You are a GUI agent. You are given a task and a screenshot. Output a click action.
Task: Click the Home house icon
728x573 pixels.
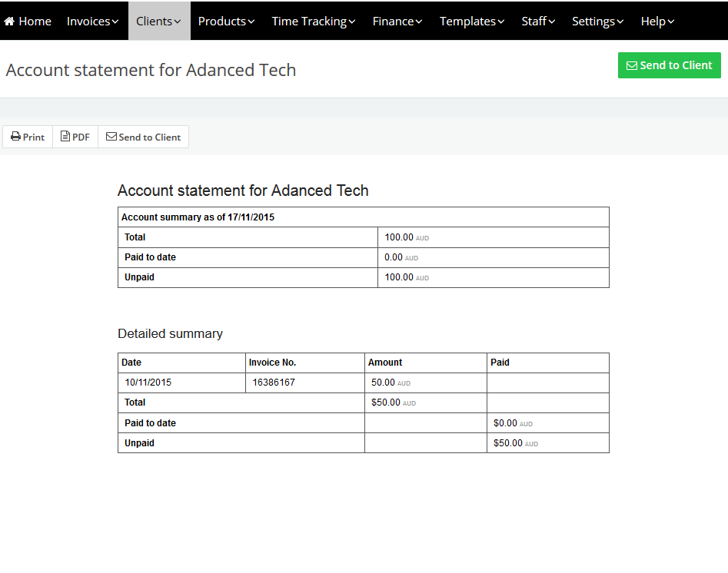(9, 22)
